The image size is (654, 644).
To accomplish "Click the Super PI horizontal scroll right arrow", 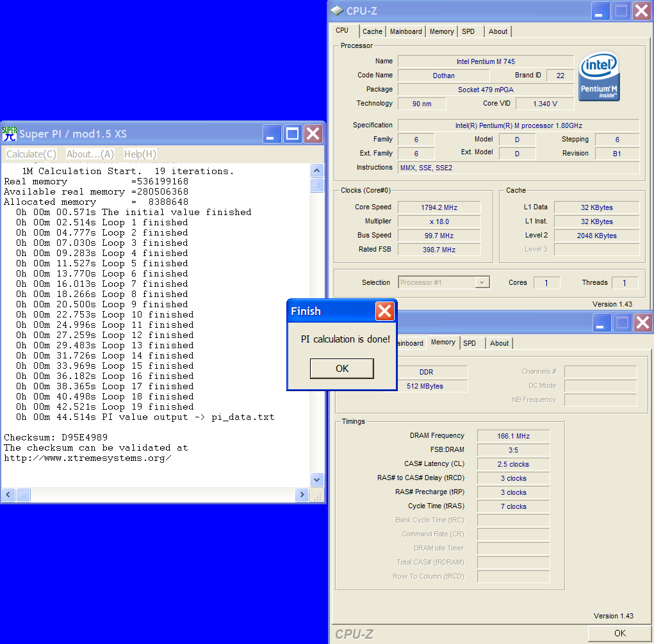I will [x=302, y=495].
